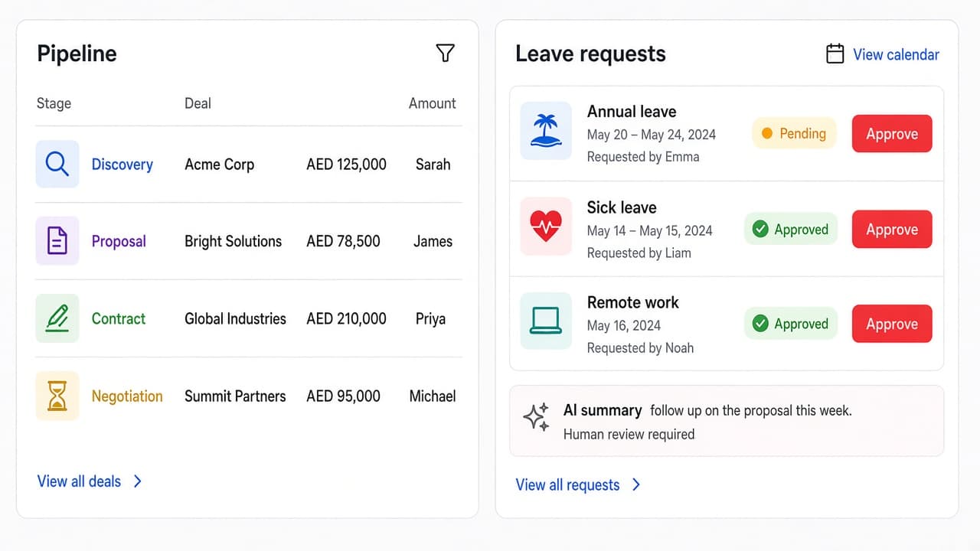Viewport: 980px width, 551px height.
Task: Open the View all requests link
Action: click(567, 485)
